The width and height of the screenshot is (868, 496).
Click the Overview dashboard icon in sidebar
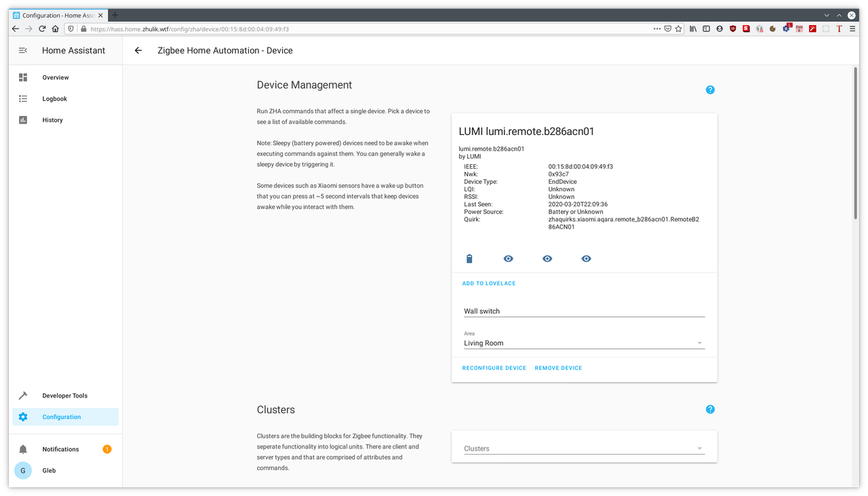[x=23, y=77]
